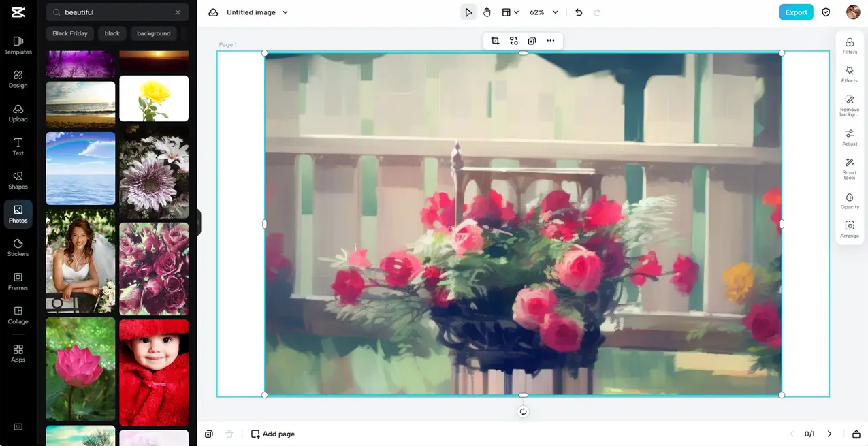Open the Frames panel
The width and height of the screenshot is (868, 446).
tap(18, 281)
